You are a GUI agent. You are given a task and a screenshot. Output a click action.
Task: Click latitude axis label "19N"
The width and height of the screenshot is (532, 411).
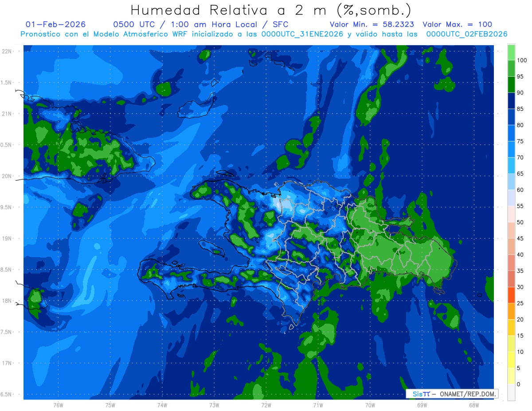pos(7,239)
